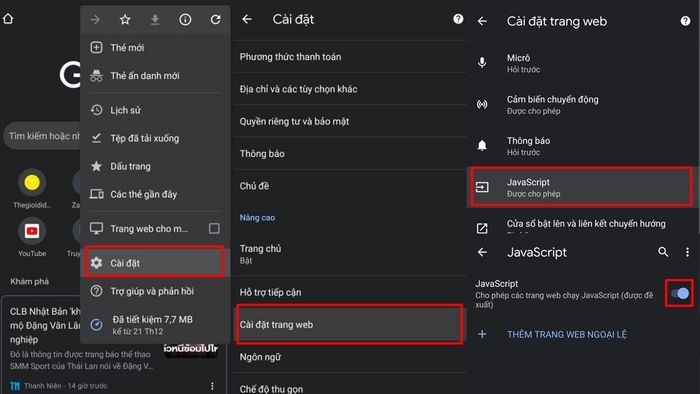Reload page with refresh icon
Image resolution: width=700 pixels, height=394 pixels.
pos(216,19)
